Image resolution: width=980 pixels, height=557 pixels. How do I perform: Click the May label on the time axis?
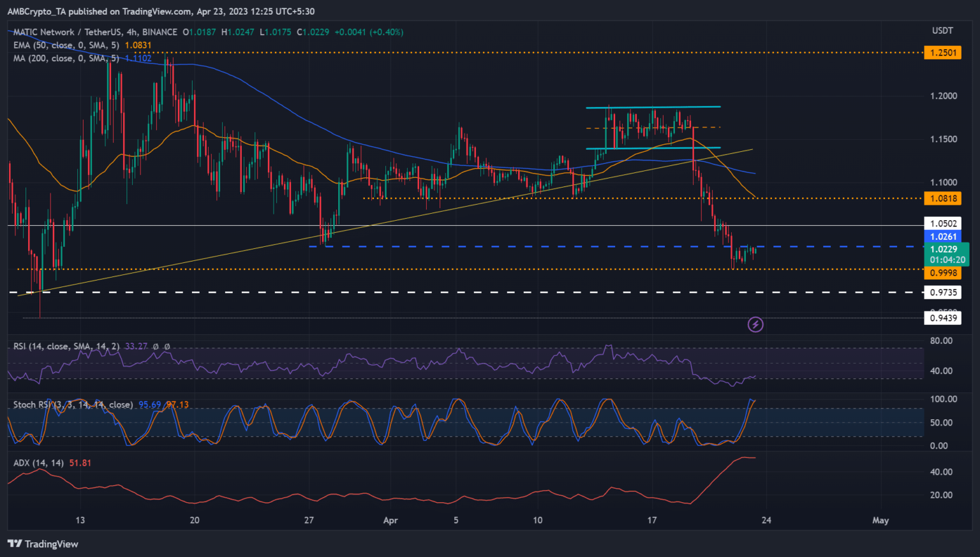(x=880, y=520)
